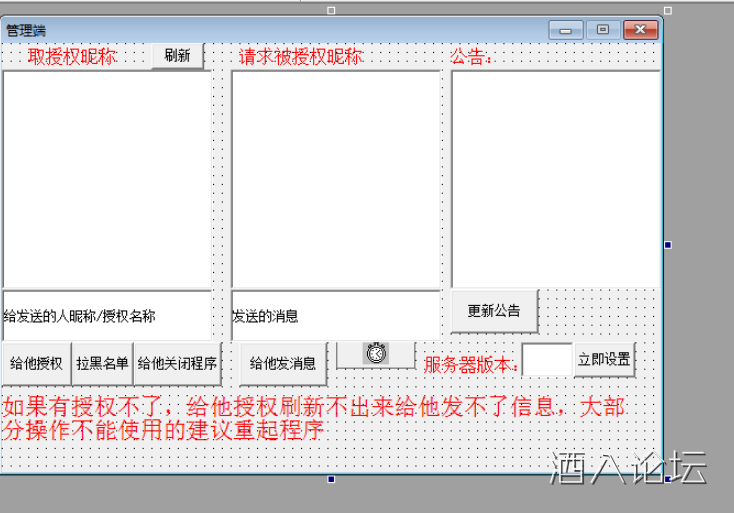Click the 立即设置 button
Image resolution: width=734 pixels, height=513 pixels.
[x=604, y=360]
